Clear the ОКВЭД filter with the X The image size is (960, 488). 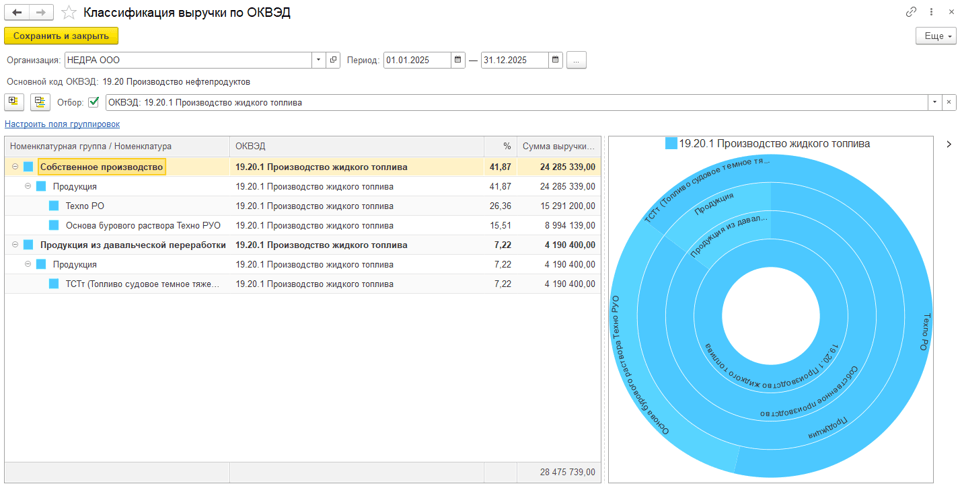click(x=948, y=102)
